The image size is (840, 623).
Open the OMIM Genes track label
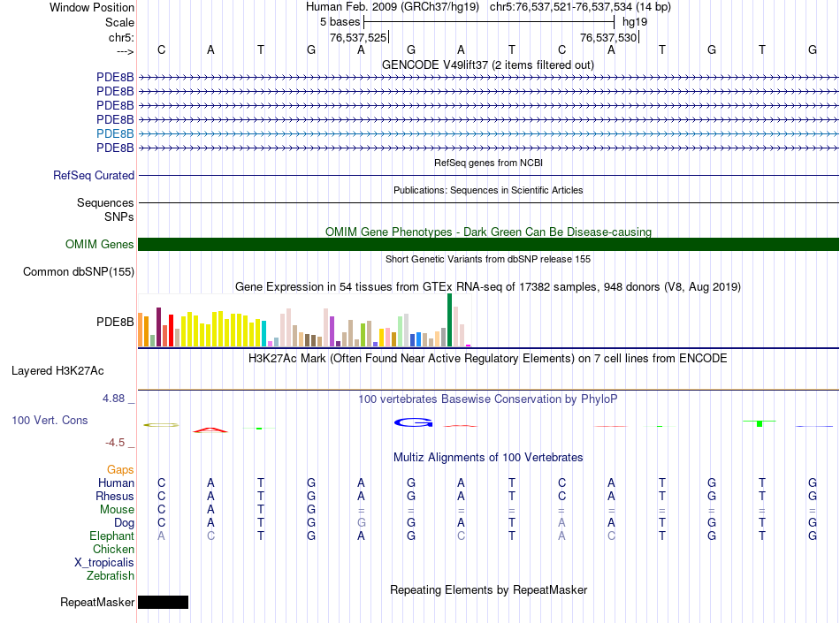coord(100,245)
